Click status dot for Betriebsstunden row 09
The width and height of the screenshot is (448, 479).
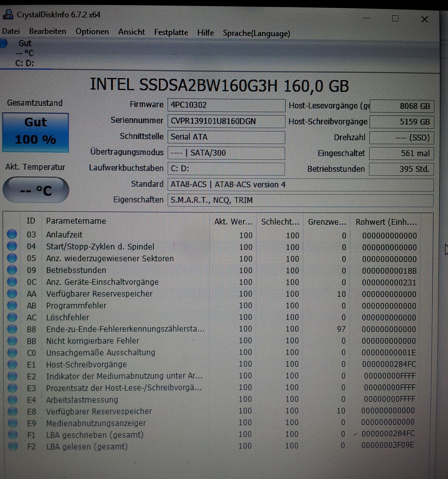tap(12, 270)
